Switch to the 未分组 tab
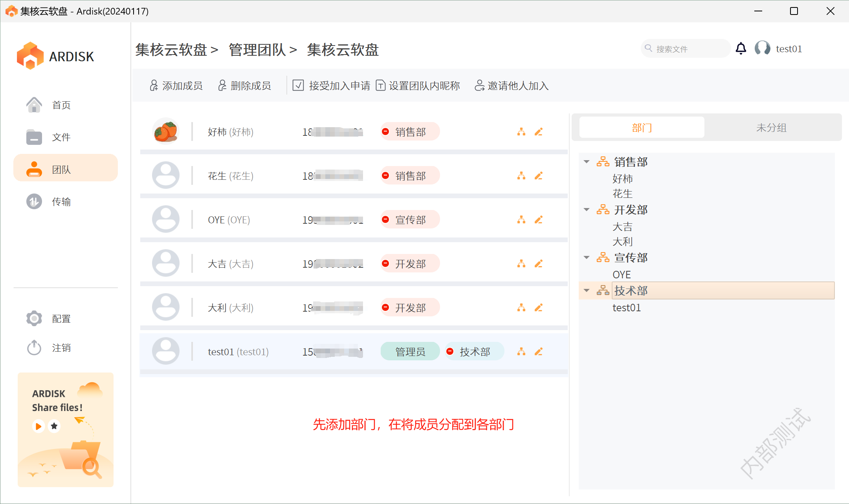Image resolution: width=849 pixels, height=504 pixels. tap(771, 128)
